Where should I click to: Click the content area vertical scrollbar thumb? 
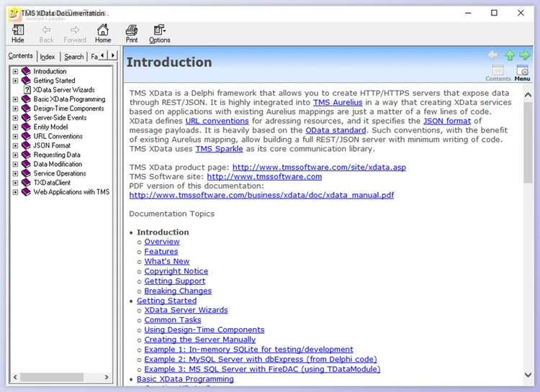(x=528, y=143)
